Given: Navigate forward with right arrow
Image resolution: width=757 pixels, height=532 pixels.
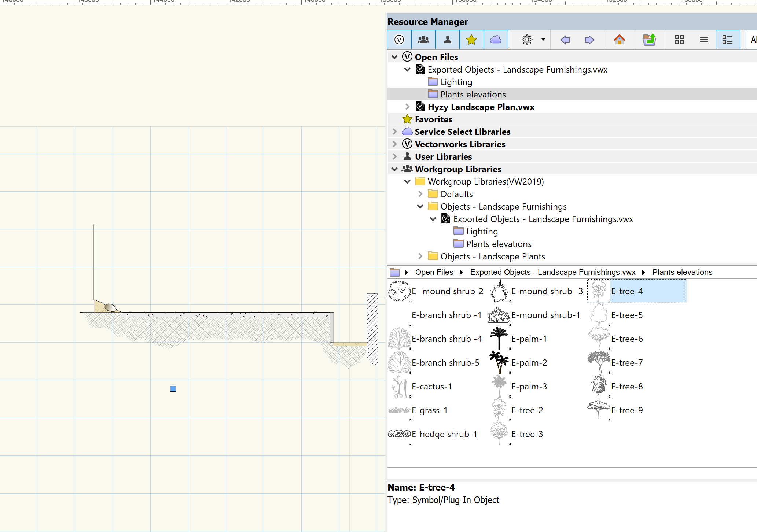Looking at the screenshot, I should (589, 40).
